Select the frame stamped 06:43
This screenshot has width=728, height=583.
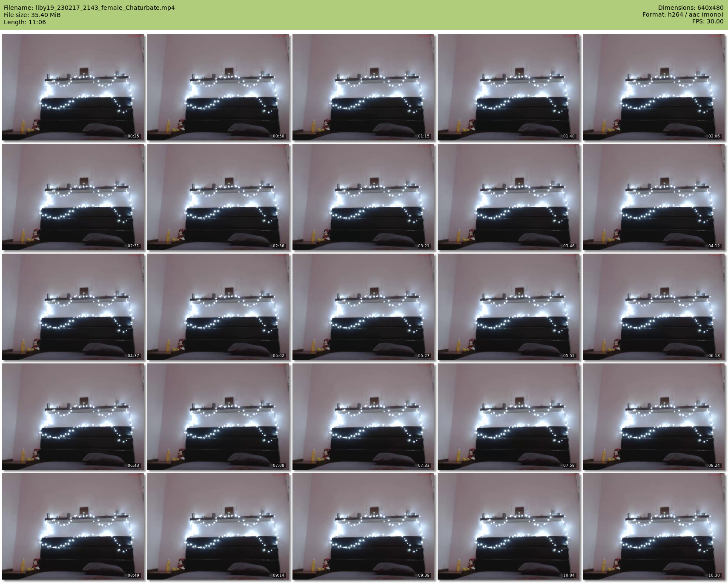coord(73,417)
